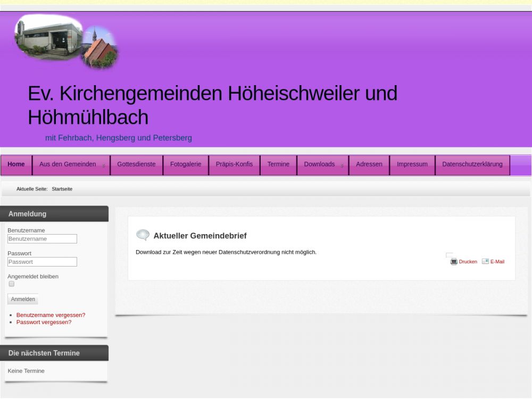The image size is (532, 399).
Task: Open the Adressen page
Action: click(369, 164)
